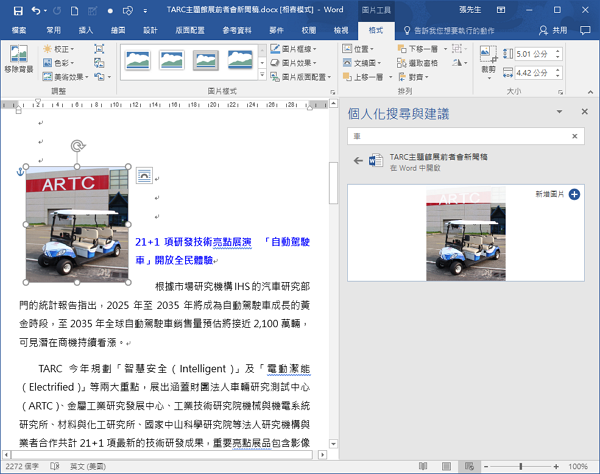Click the Layout Options icon beside the picture
This screenshot has height=474, width=600.
[144, 175]
